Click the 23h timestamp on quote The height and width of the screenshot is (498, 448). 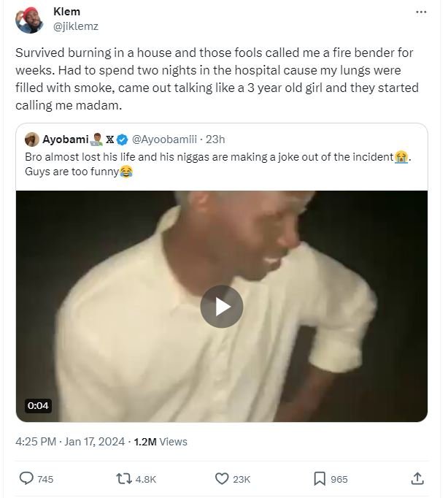[x=216, y=139]
